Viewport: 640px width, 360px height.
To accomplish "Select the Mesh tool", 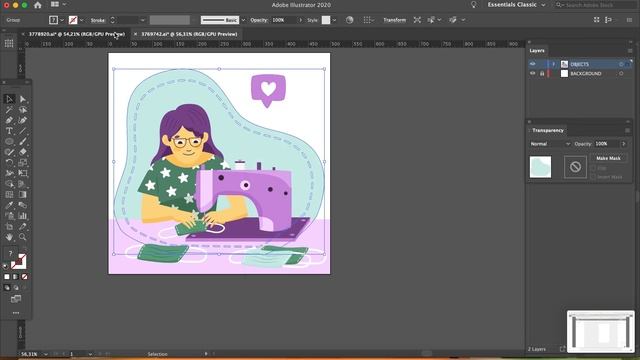I will point(9,194).
